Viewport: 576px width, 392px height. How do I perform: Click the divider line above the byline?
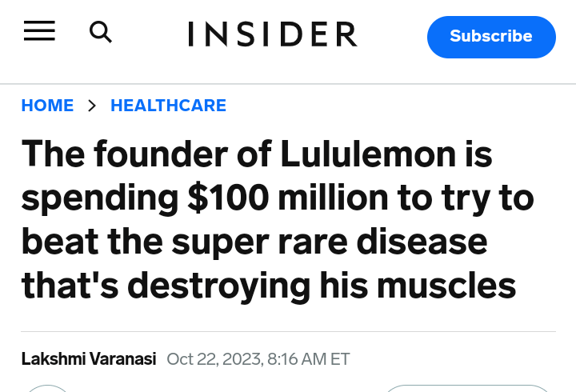pos(288,331)
